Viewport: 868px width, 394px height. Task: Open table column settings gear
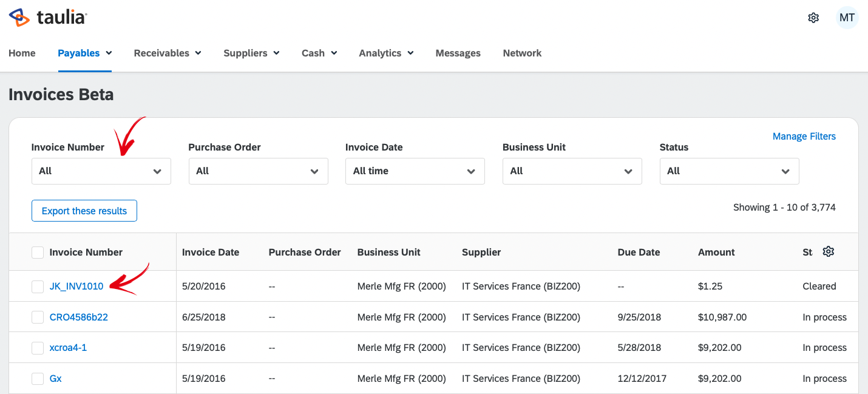point(828,251)
